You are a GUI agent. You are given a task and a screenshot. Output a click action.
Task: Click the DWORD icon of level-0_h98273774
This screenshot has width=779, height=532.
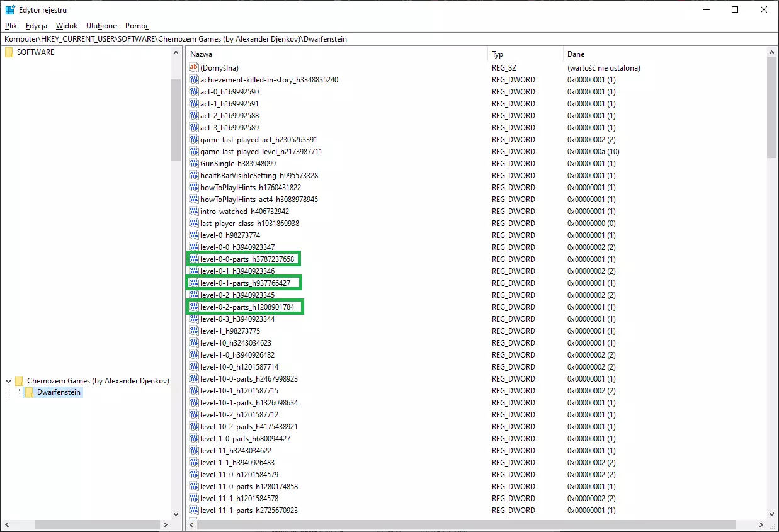(x=194, y=235)
